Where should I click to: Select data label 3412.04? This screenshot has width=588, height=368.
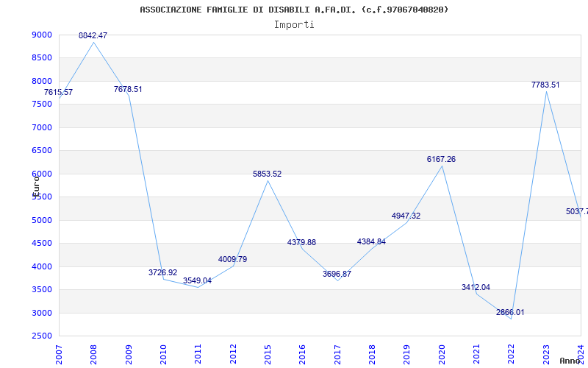click(476, 288)
